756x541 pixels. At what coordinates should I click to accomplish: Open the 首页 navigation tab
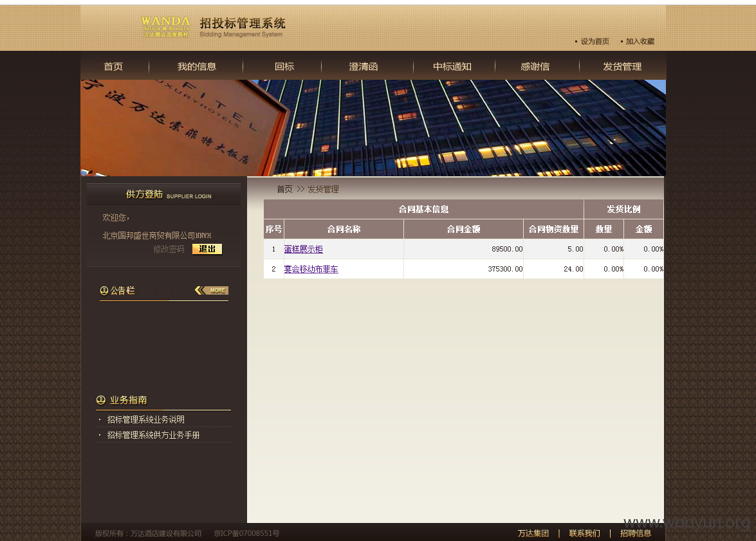point(113,66)
